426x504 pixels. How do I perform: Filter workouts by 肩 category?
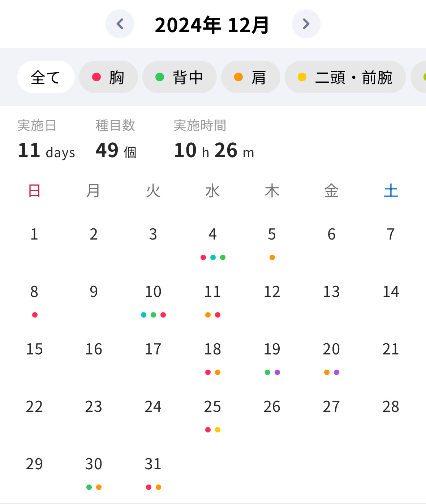pos(251,77)
